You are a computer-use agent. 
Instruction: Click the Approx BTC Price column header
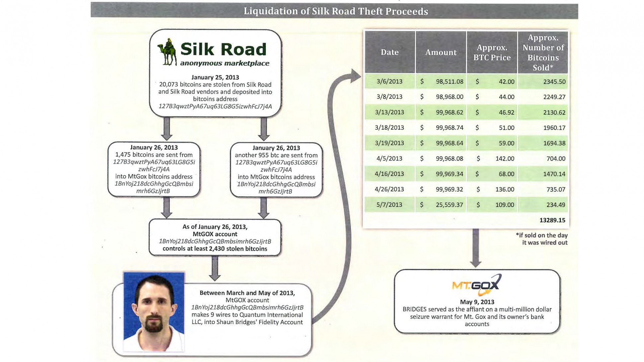pos(492,52)
